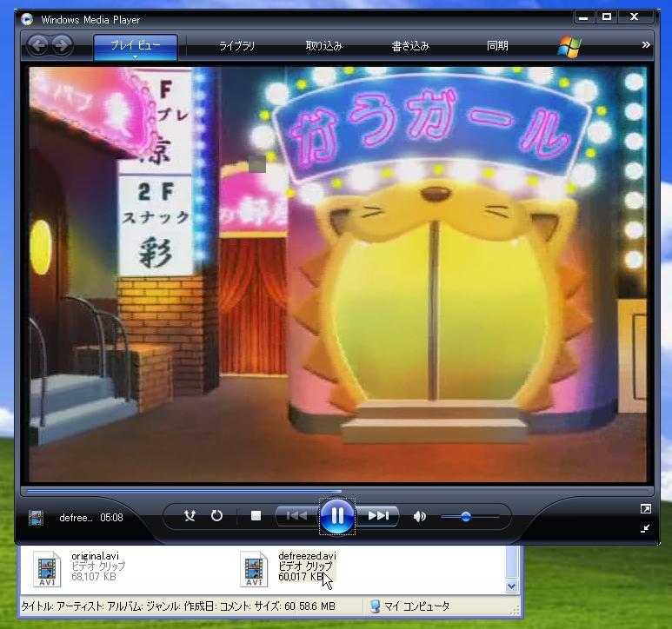Screen dimensions: 672x629
Task: Skip to the previous track
Action: point(296,516)
